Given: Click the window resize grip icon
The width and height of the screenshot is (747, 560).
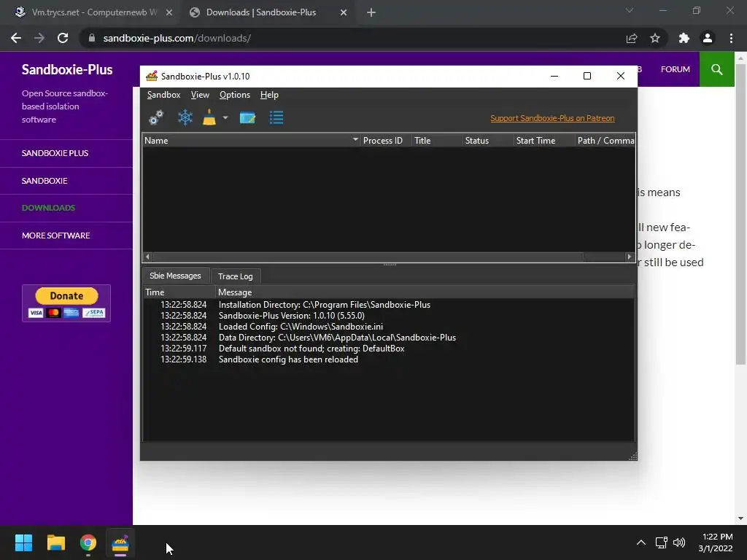Looking at the screenshot, I should pyautogui.click(x=632, y=456).
